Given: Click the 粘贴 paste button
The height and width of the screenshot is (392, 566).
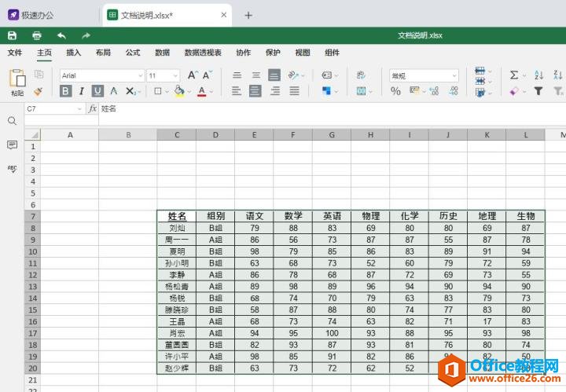Looking at the screenshot, I should [17, 81].
